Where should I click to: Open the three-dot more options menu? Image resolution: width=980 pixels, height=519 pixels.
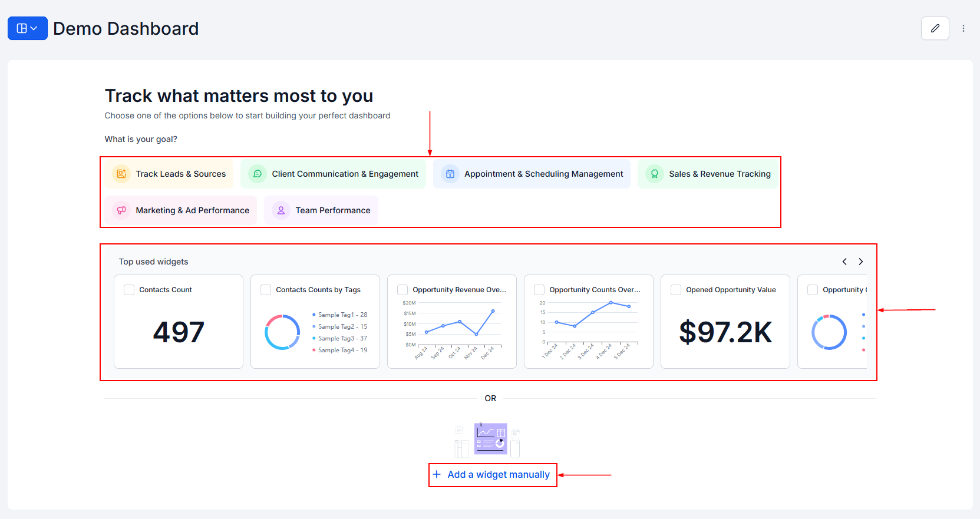click(x=963, y=28)
